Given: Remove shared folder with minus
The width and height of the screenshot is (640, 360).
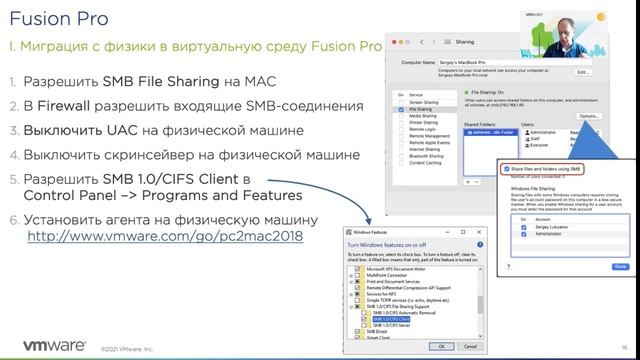Looking at the screenshot, I should point(476,182).
